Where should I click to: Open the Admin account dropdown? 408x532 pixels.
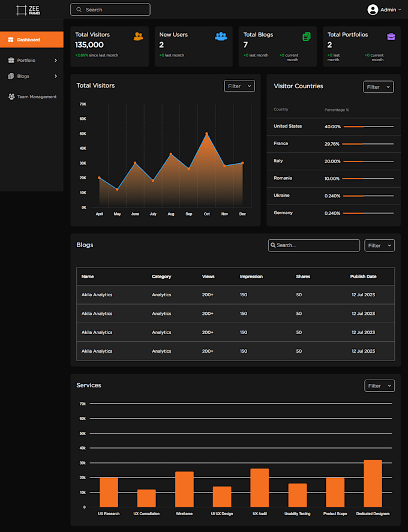(x=384, y=10)
